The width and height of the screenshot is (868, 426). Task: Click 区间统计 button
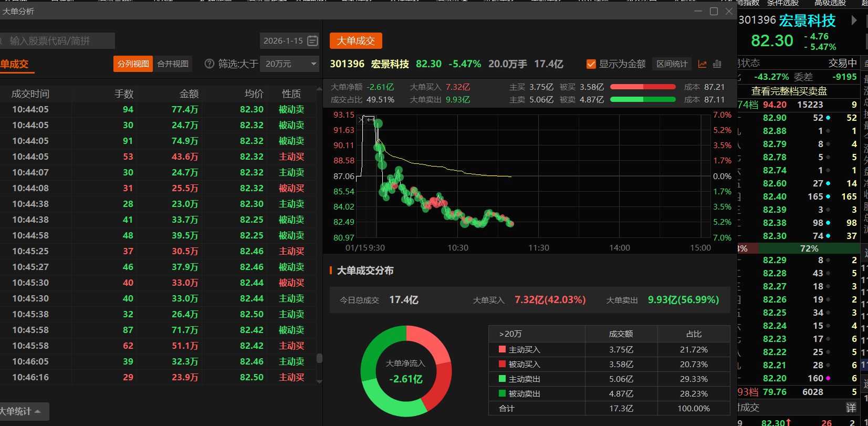[672, 64]
